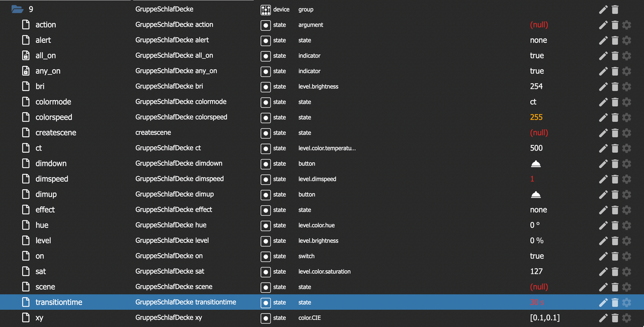Click the colorspeed value 255
Image resolution: width=644 pixels, height=327 pixels.
pos(536,117)
